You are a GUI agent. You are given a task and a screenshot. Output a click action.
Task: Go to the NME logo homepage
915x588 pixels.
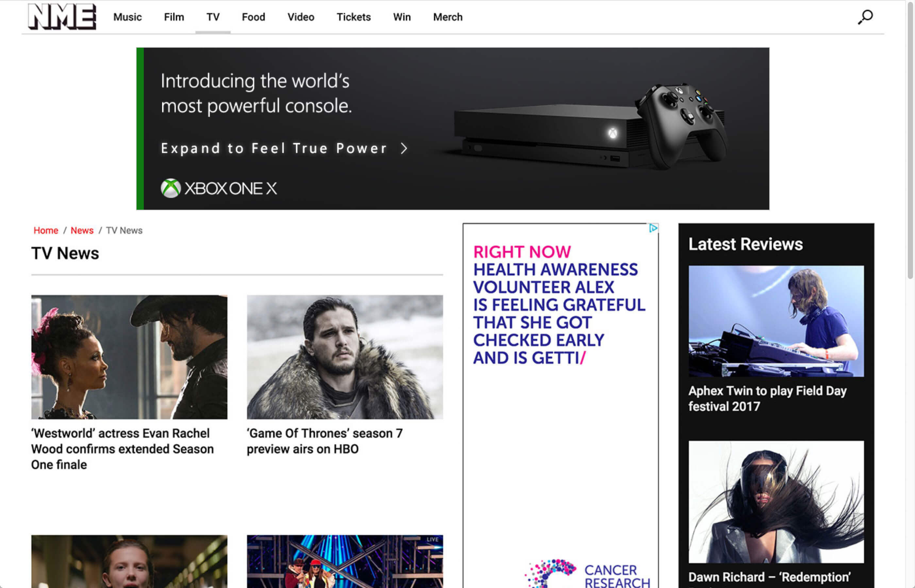[x=62, y=17]
